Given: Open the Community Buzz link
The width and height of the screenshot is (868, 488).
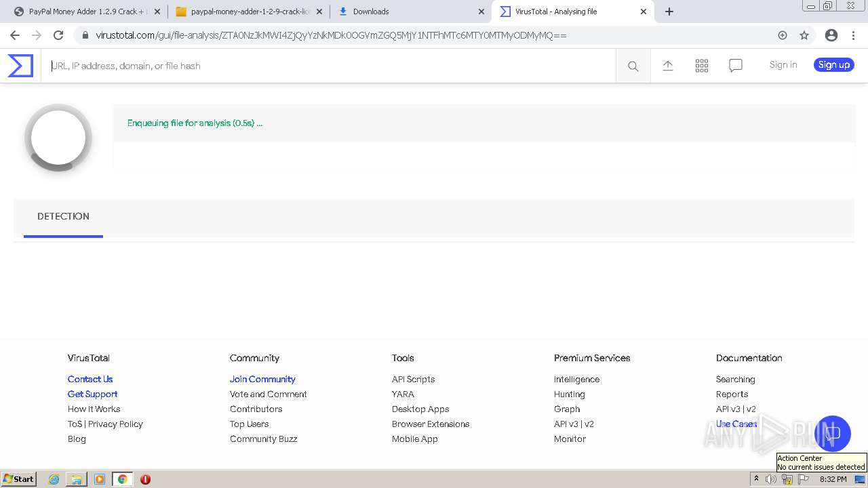Looking at the screenshot, I should (x=264, y=439).
